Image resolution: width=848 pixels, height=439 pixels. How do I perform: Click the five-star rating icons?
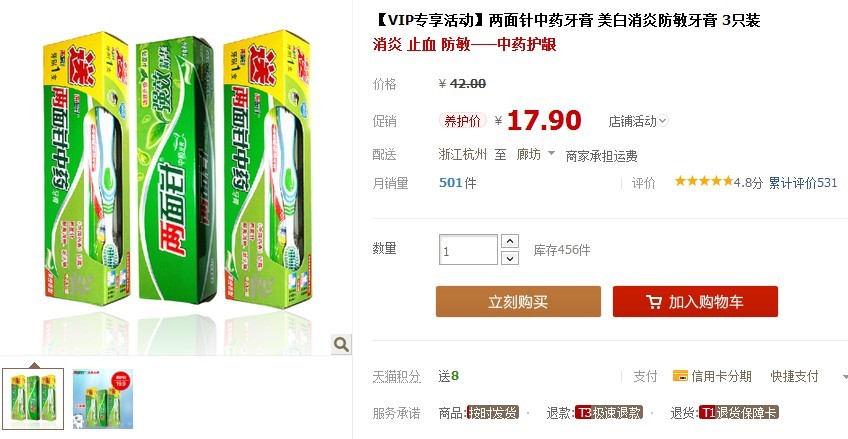click(703, 181)
